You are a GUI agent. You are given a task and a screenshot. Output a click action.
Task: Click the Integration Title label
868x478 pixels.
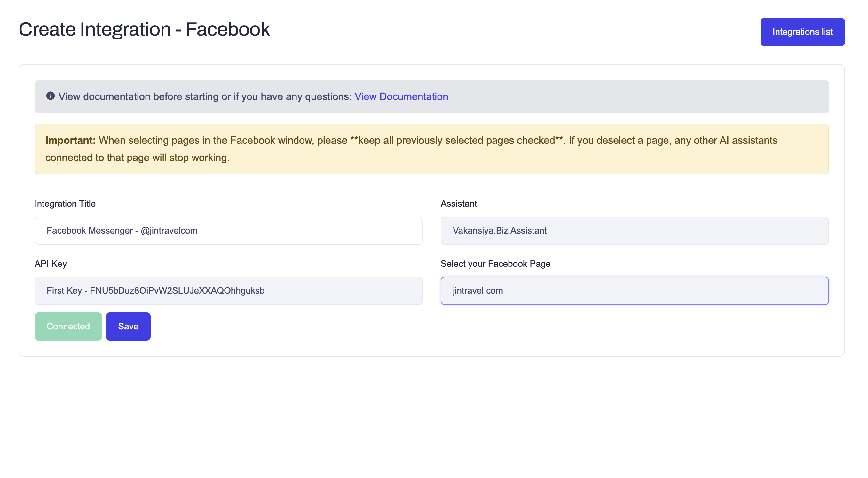(65, 203)
